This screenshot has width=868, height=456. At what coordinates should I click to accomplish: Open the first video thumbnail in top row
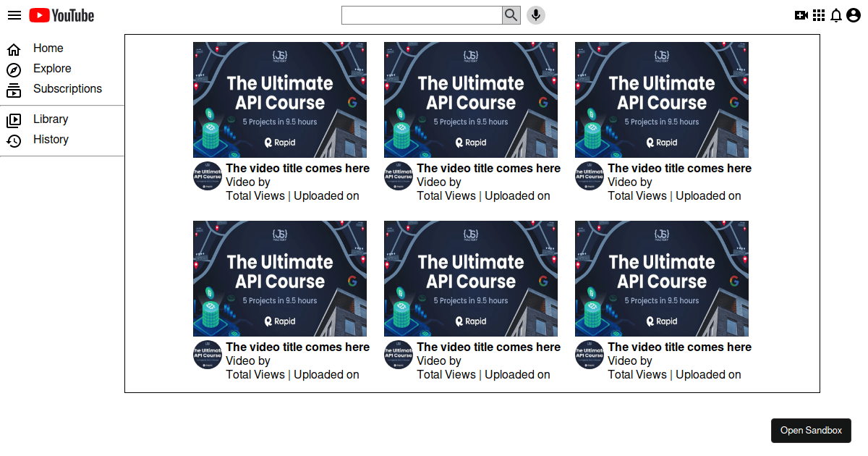click(x=280, y=100)
